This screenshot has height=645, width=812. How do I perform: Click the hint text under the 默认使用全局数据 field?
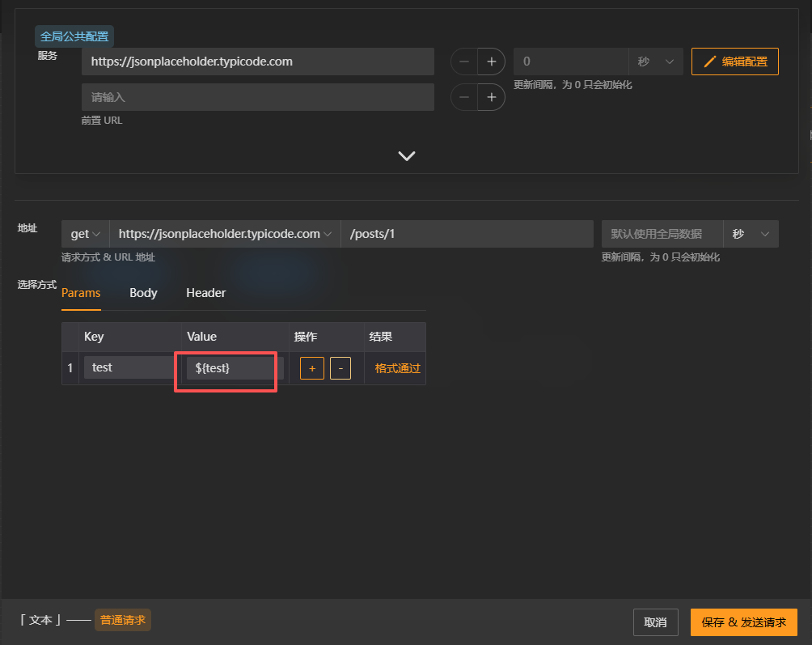(x=660, y=257)
